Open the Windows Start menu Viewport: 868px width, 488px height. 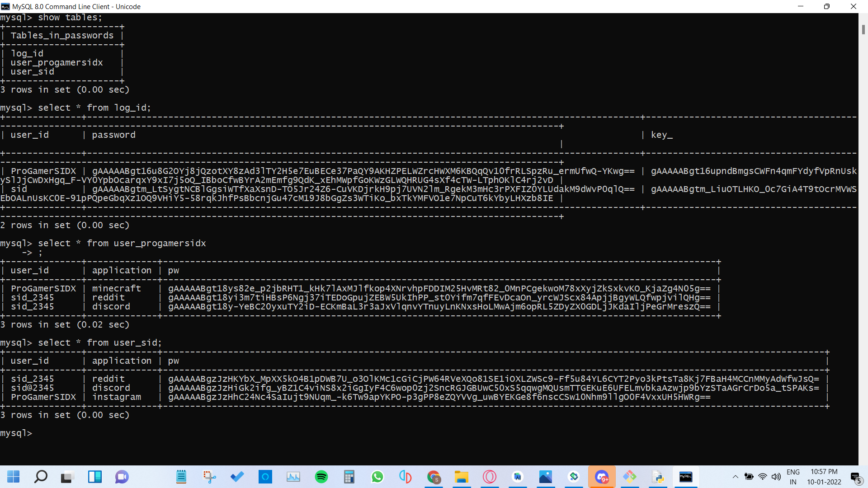tap(14, 477)
